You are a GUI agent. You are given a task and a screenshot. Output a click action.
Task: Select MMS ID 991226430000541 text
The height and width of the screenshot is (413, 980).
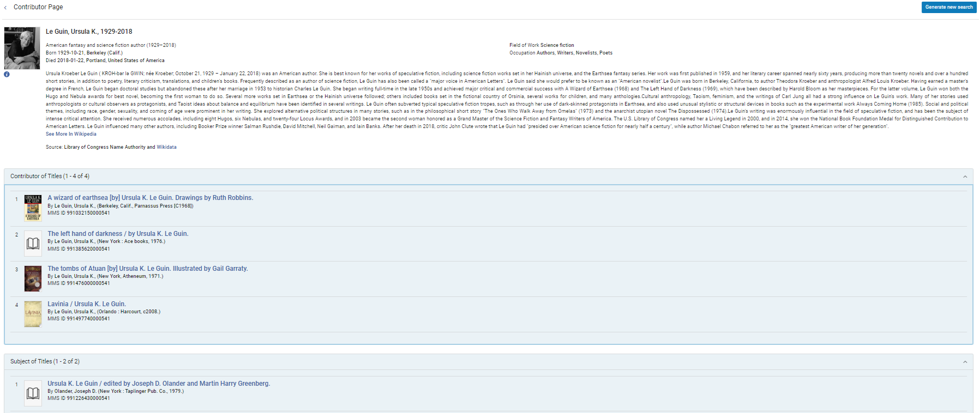click(x=79, y=398)
